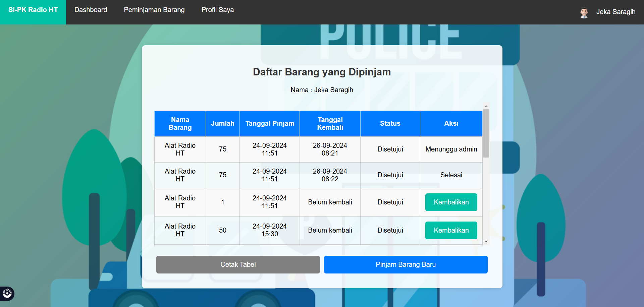
Task: Click the table scrollbar down arrow
Action: pyautogui.click(x=486, y=242)
